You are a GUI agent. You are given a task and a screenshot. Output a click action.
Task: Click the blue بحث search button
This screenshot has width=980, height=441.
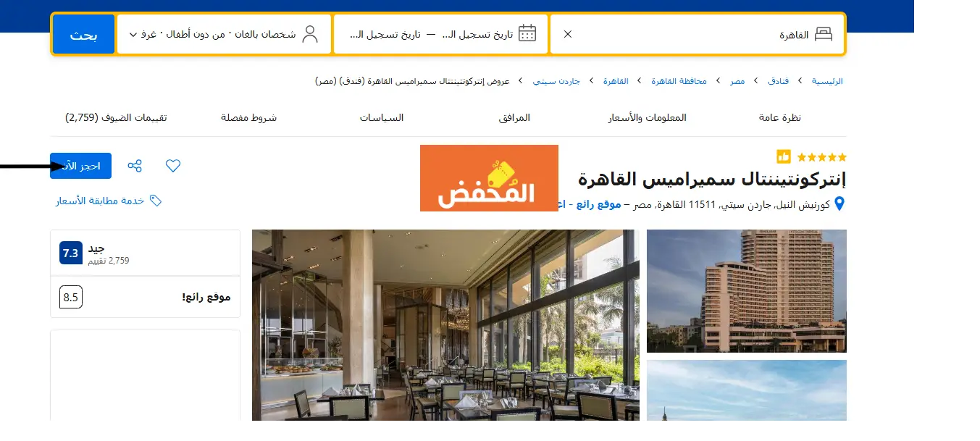coord(83,34)
